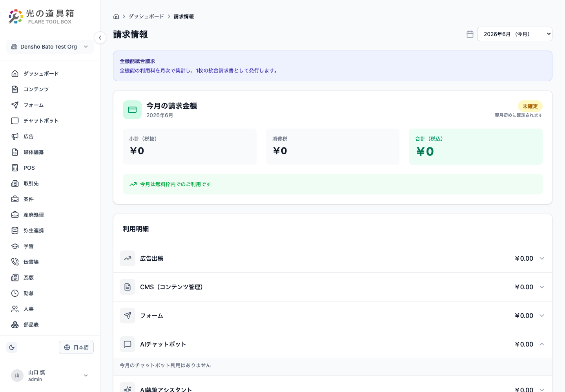The width and height of the screenshot is (565, 392).
Task: Click the 取引先 building icon
Action: 15,183
